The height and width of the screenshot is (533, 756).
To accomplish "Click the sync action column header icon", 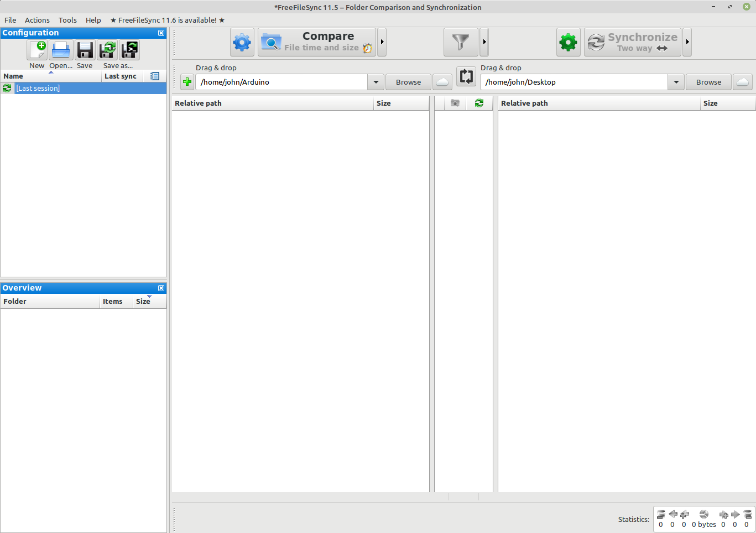I will 479,103.
